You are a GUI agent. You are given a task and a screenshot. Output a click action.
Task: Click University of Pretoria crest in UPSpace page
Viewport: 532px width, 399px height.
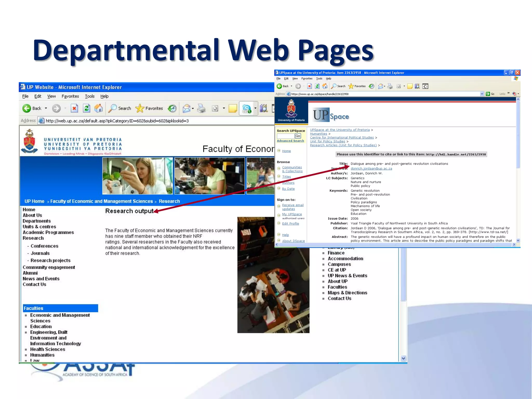pyautogui.click(x=291, y=109)
